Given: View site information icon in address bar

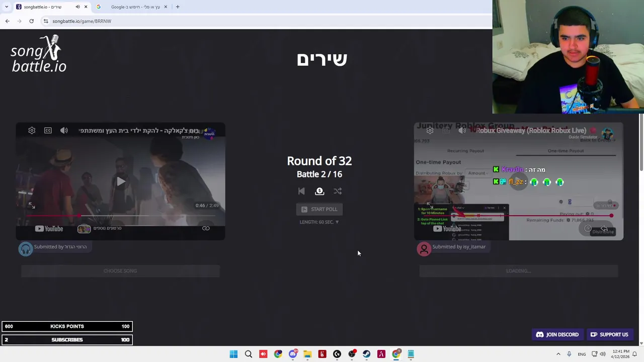Looking at the screenshot, I should pos(46,21).
